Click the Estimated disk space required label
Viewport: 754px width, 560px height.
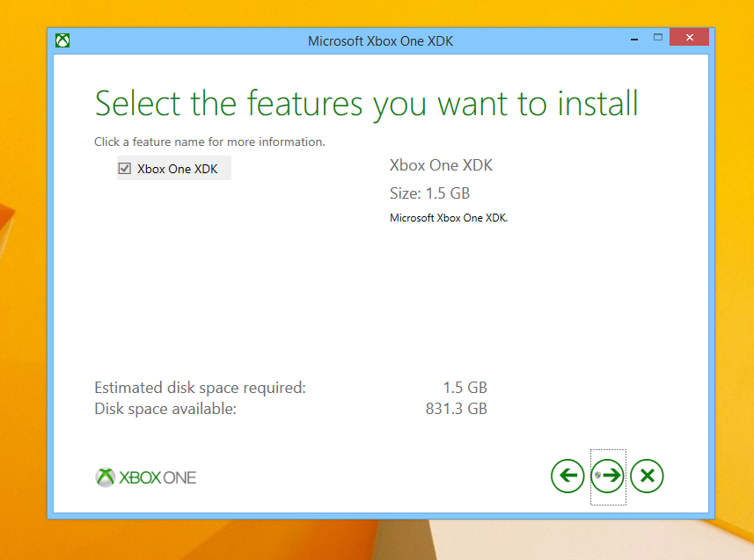[200, 388]
